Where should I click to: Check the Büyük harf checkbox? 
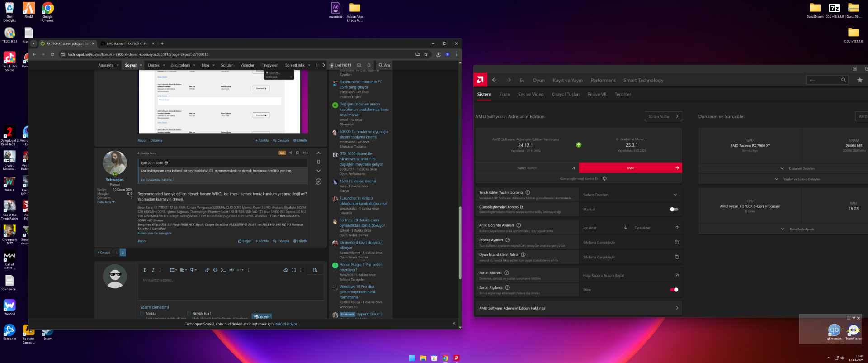pos(189,314)
